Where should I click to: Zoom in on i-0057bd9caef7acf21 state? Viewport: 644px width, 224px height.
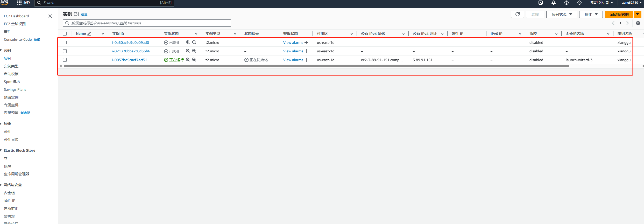188,60
